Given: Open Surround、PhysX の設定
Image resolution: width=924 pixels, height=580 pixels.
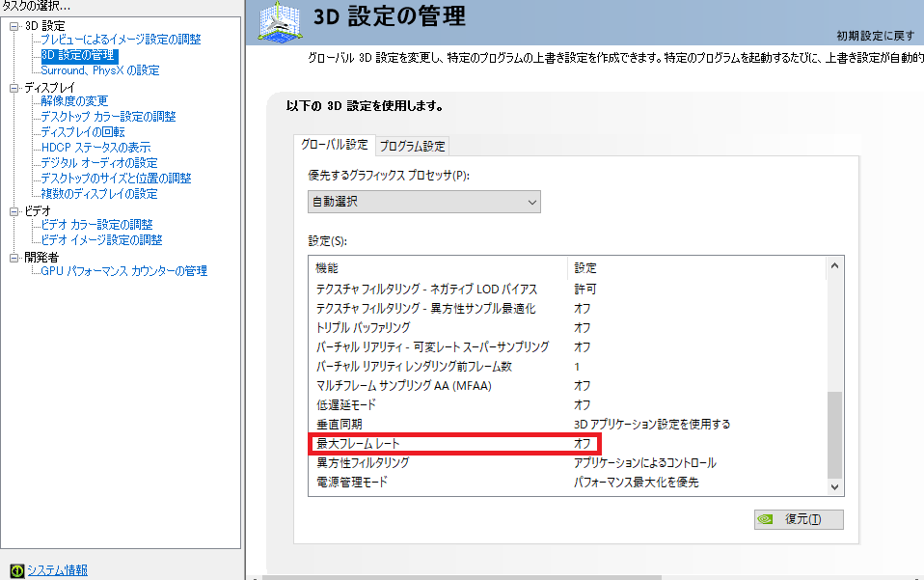Looking at the screenshot, I should point(100,70).
